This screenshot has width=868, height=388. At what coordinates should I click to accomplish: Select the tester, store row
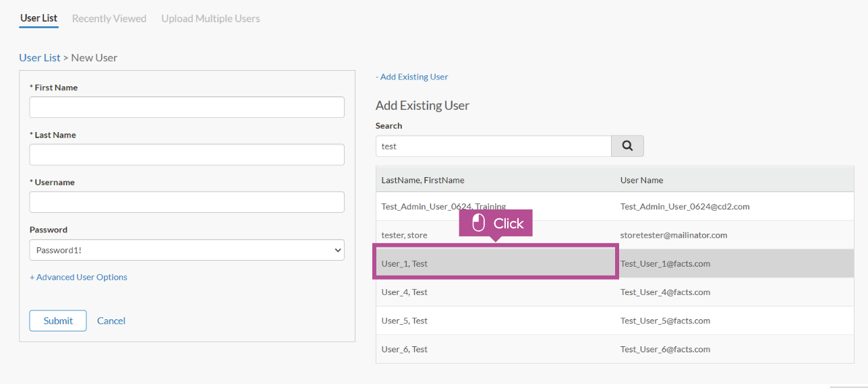click(x=615, y=235)
